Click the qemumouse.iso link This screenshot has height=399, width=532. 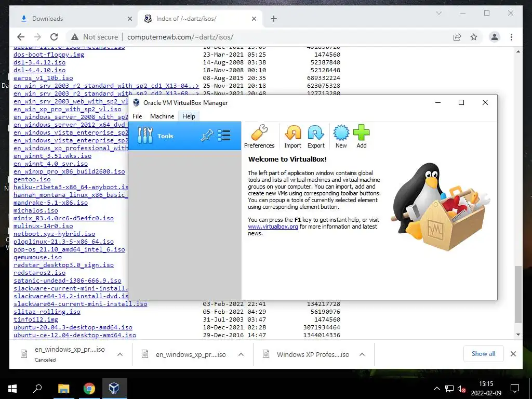point(37,258)
